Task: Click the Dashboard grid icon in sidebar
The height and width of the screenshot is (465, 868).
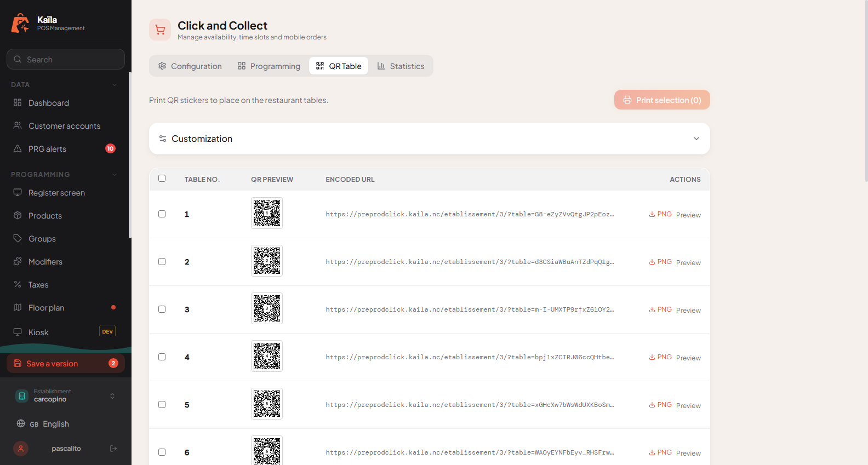Action: [18, 102]
